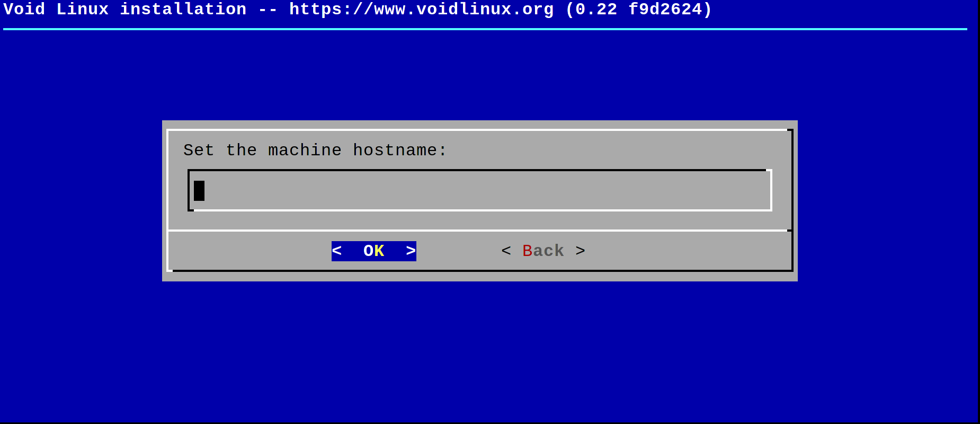The height and width of the screenshot is (424, 980).
Task: Click the yellow "K" letter in OK
Action: tap(379, 251)
